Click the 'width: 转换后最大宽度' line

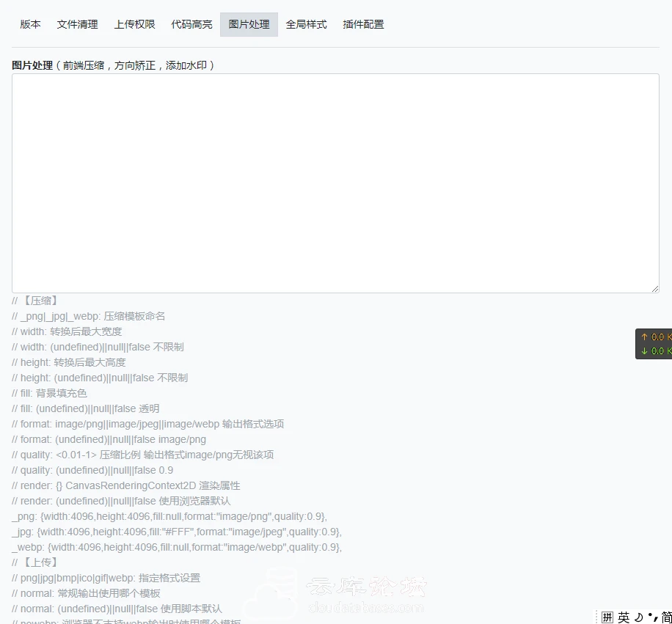67,331
